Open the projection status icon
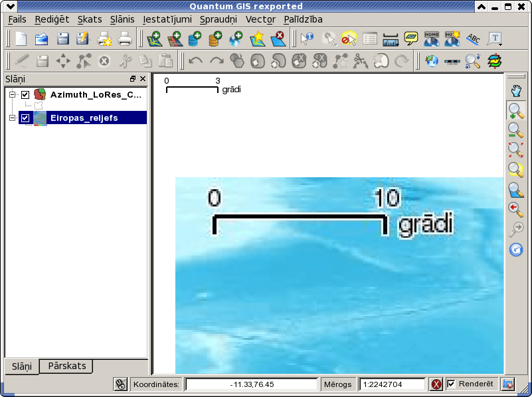 pos(508,384)
